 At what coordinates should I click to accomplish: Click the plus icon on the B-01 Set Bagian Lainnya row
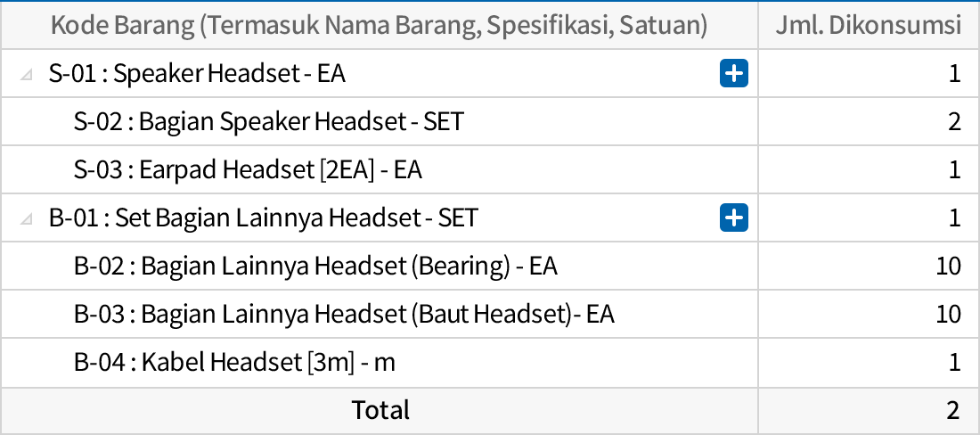pos(733,217)
